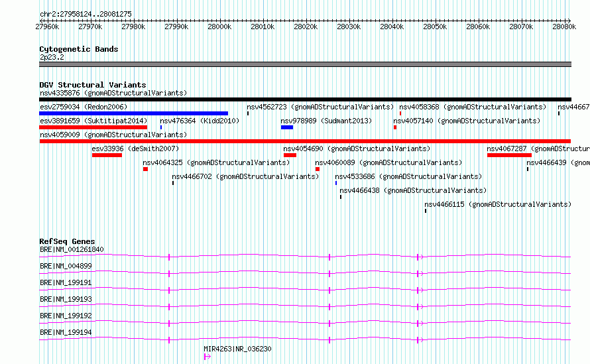Select the BRE|NM_004899 transcript label

[66, 266]
